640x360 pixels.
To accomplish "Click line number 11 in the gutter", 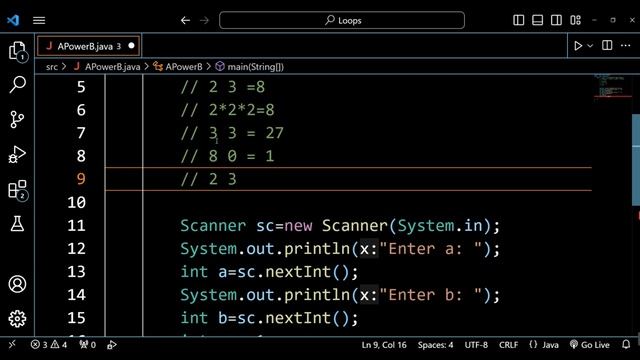I will tap(76, 225).
